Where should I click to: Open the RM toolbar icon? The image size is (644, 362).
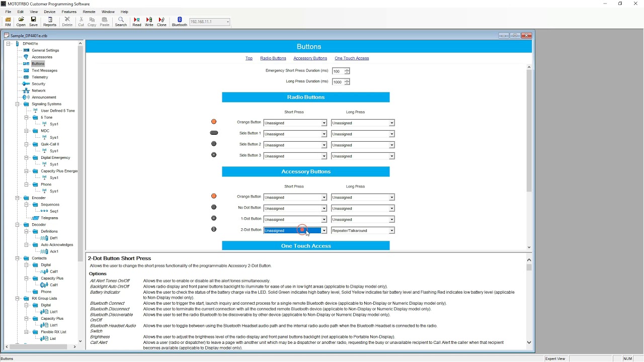[x=8, y=22]
